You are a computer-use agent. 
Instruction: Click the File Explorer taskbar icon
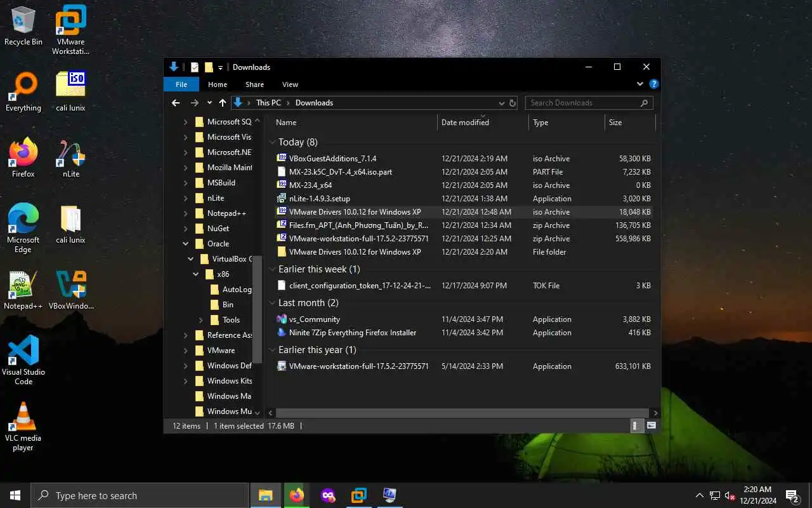click(x=265, y=495)
